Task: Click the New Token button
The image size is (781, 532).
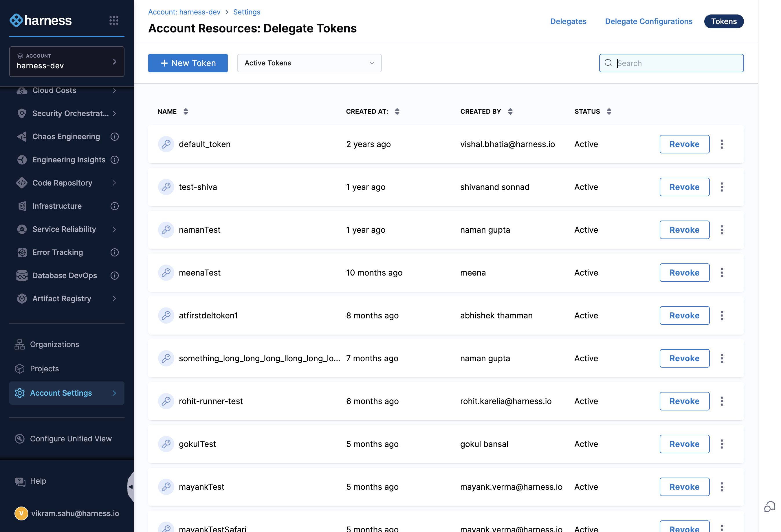Action: pyautogui.click(x=188, y=63)
